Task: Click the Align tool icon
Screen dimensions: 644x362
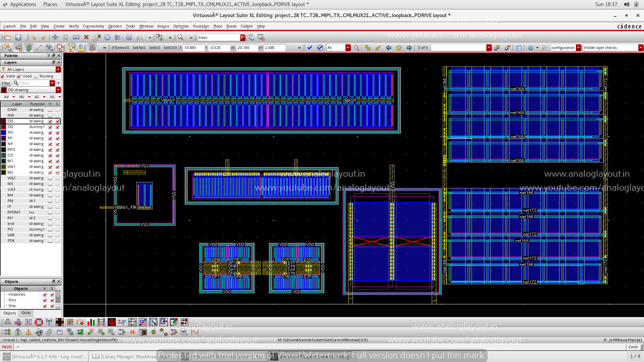Action: pos(118,37)
